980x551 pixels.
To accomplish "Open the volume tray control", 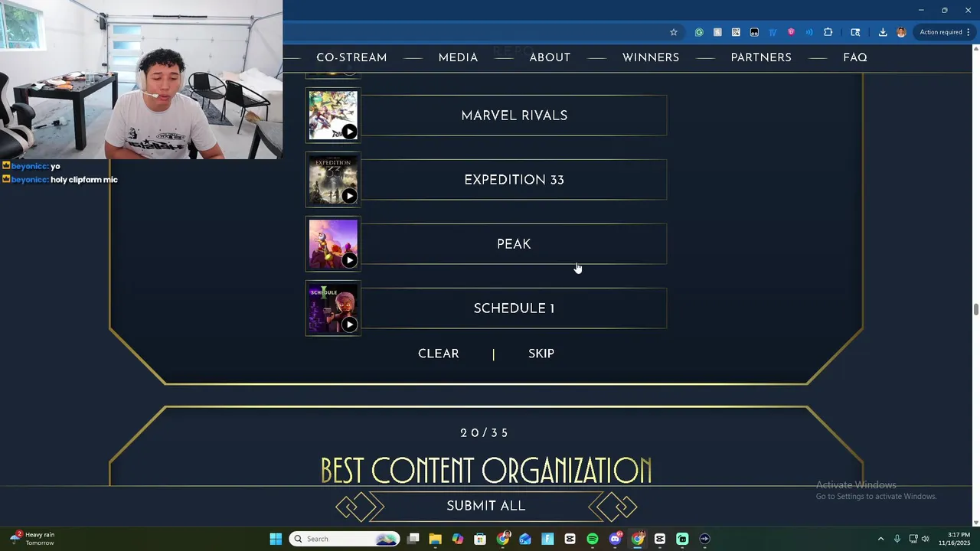I will (x=925, y=539).
